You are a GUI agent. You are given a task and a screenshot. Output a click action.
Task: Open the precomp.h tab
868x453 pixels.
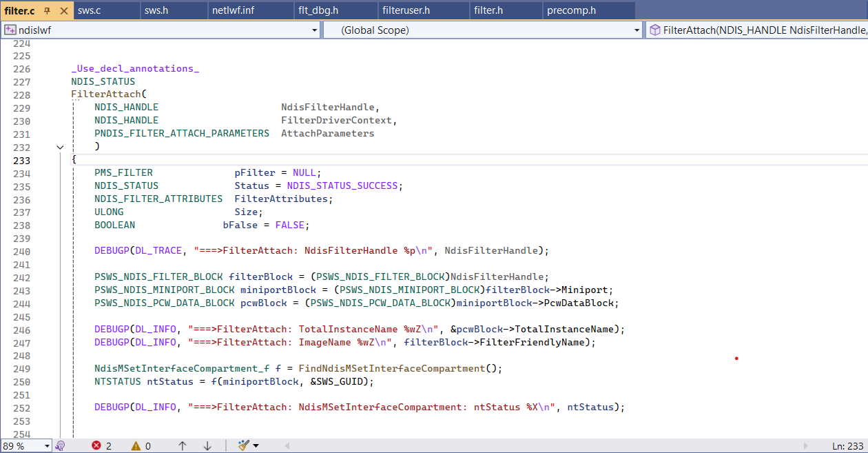[571, 11]
